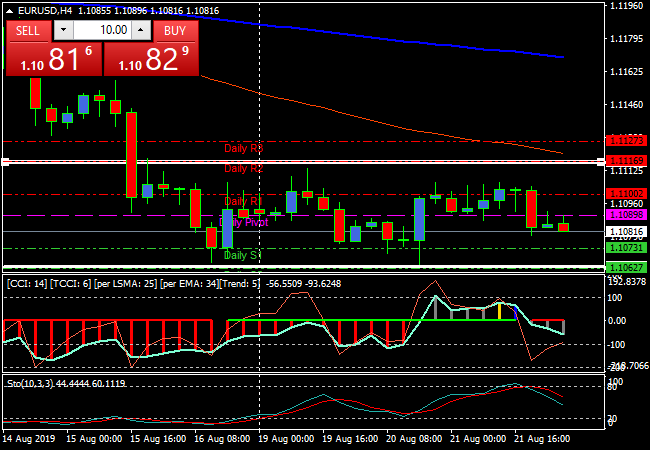The height and width of the screenshot is (450, 650).
Task: Click the 10.00 volume input field
Action: tap(101, 30)
